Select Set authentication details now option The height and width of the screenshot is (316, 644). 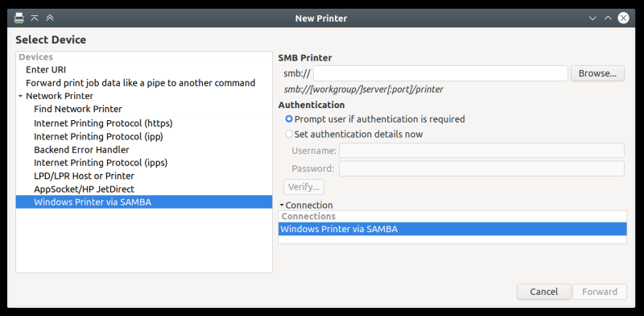pos(354,134)
